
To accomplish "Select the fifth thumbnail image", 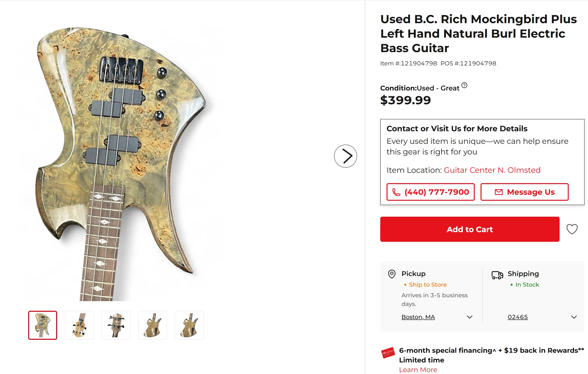I will 189,325.
